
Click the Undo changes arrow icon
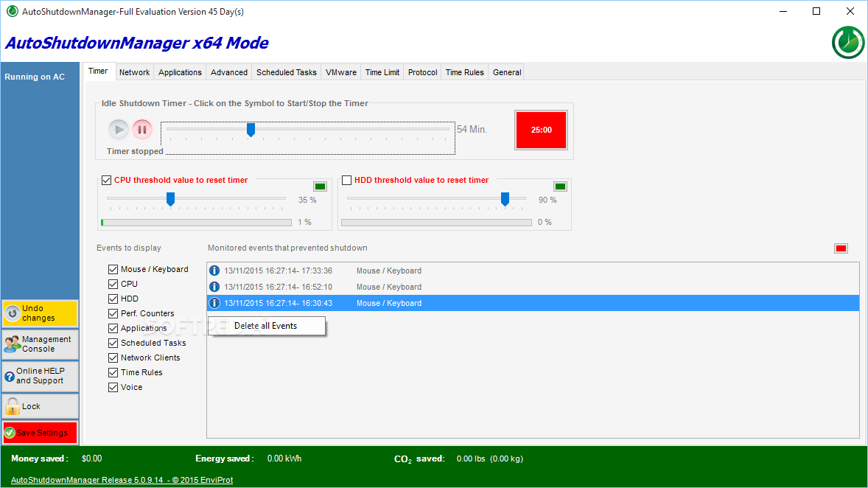(13, 313)
